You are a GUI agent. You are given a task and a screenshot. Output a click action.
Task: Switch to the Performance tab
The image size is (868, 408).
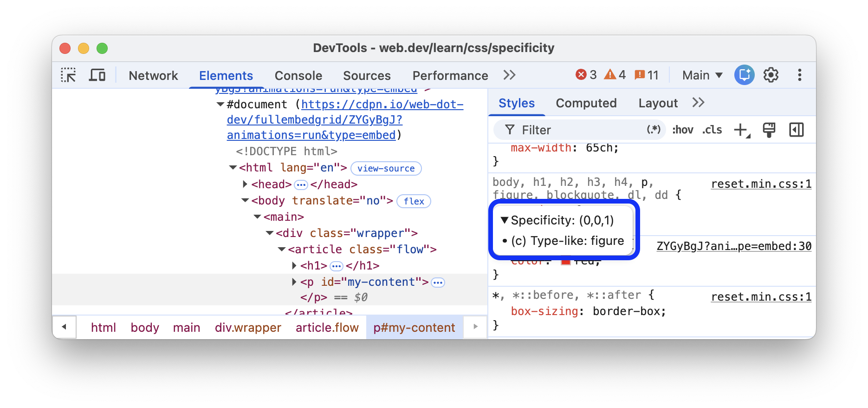tap(450, 75)
